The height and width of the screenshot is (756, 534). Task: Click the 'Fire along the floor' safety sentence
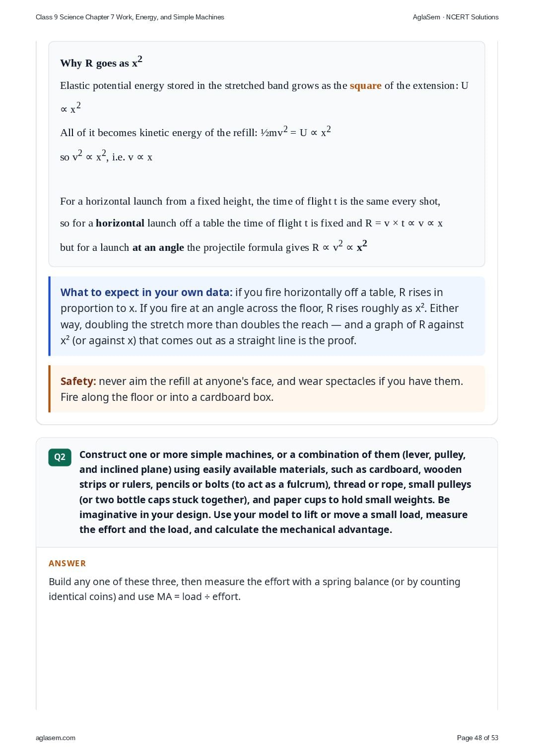click(167, 397)
